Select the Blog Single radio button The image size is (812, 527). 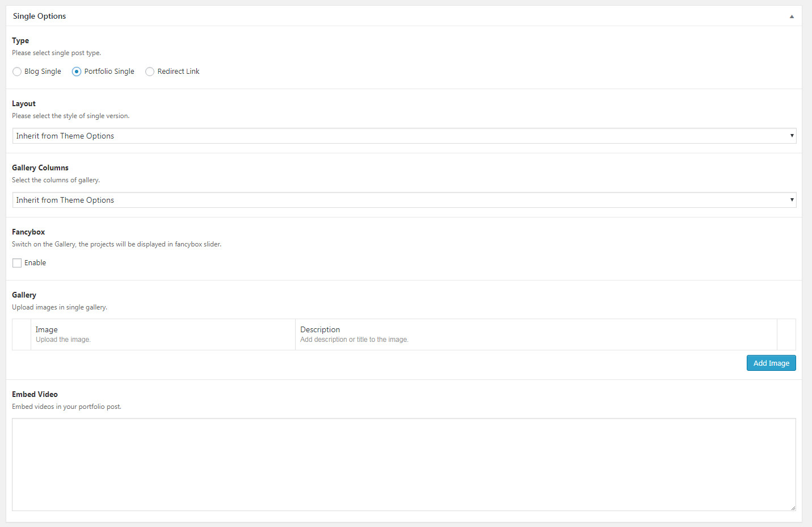[17, 72]
